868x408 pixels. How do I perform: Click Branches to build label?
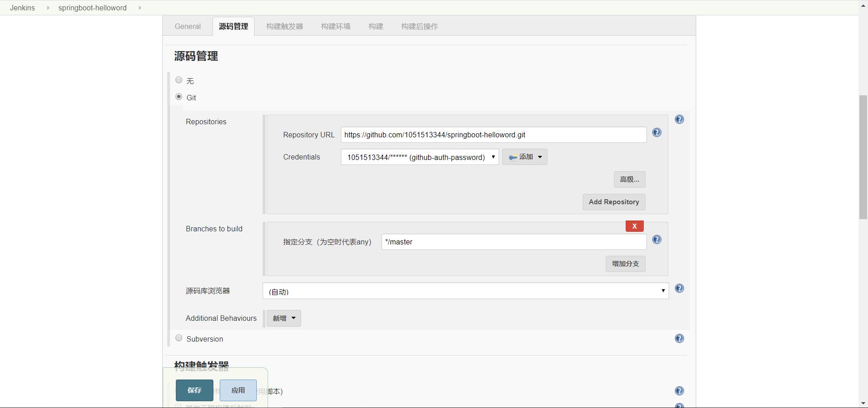[x=214, y=229]
